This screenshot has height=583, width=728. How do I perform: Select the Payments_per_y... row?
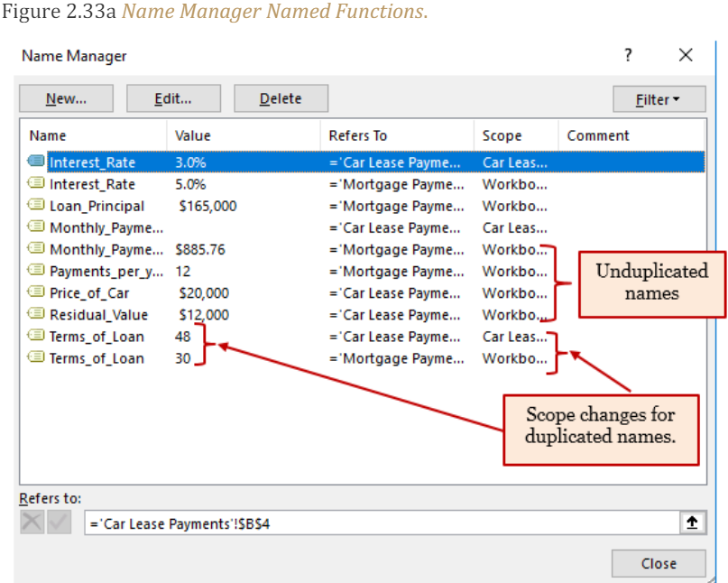[365, 272]
